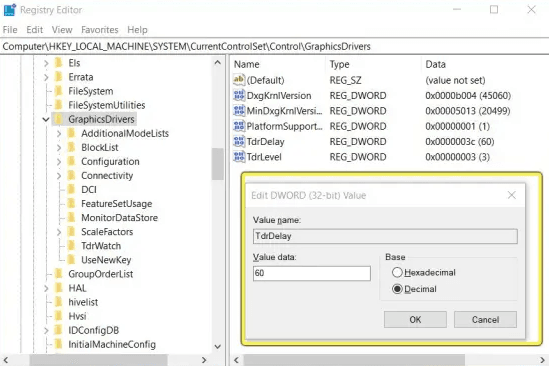Click the MinDxgKrnlVersion DWORD icon
Viewport: 549px width, 366px height.
click(x=239, y=111)
